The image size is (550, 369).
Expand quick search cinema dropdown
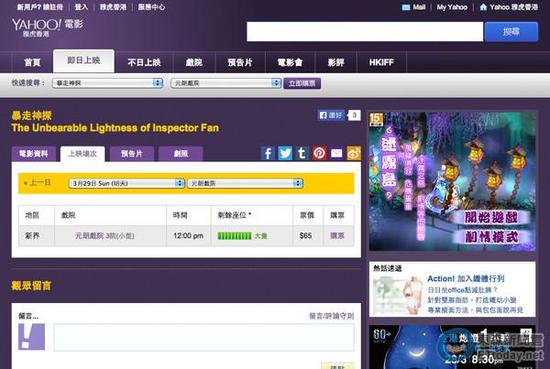coord(226,83)
